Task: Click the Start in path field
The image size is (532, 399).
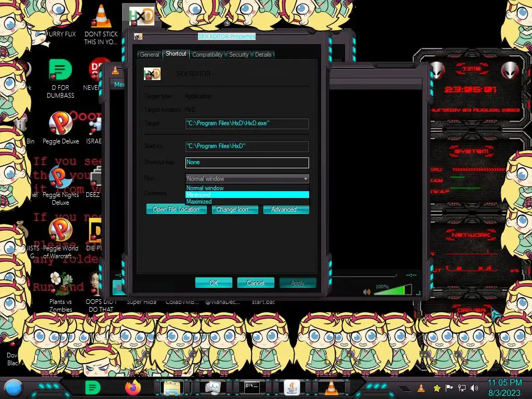Action: [247, 146]
